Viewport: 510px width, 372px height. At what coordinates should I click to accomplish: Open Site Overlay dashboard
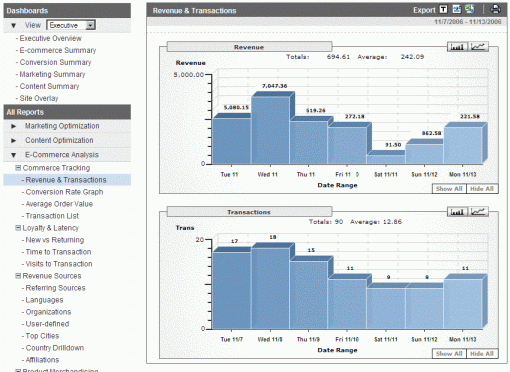click(x=39, y=98)
